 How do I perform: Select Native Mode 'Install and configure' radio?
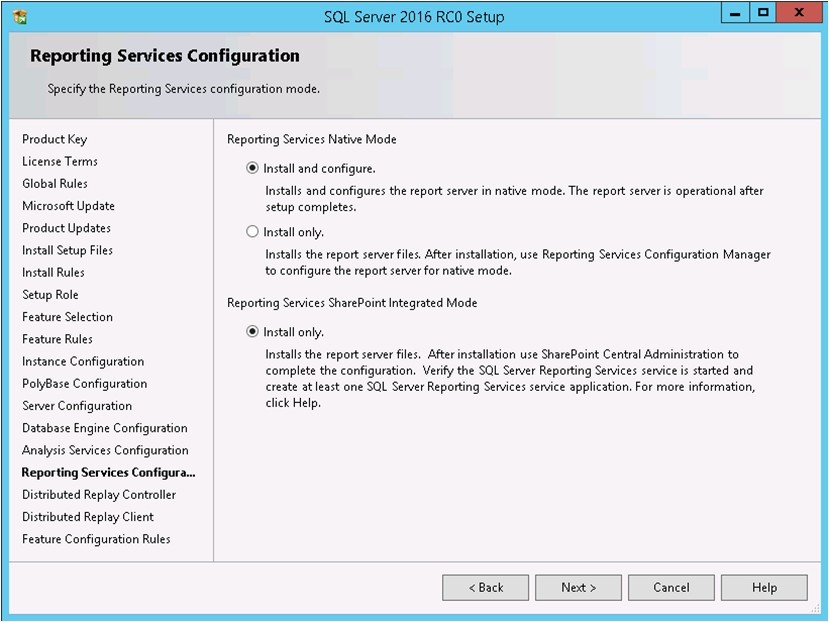[252, 168]
